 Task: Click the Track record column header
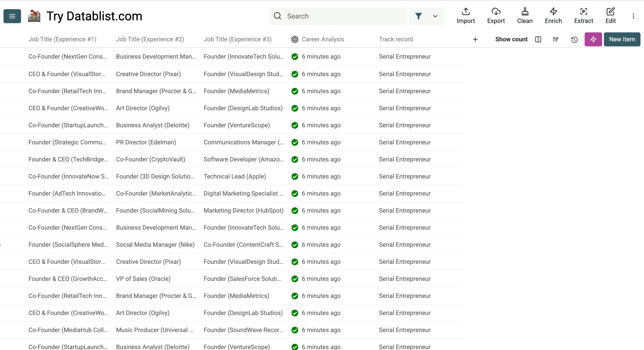point(396,39)
